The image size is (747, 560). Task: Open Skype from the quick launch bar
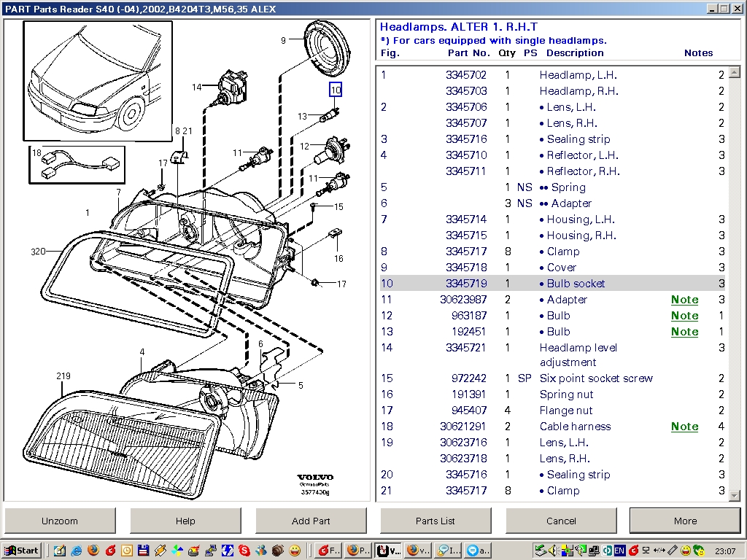pos(244,551)
